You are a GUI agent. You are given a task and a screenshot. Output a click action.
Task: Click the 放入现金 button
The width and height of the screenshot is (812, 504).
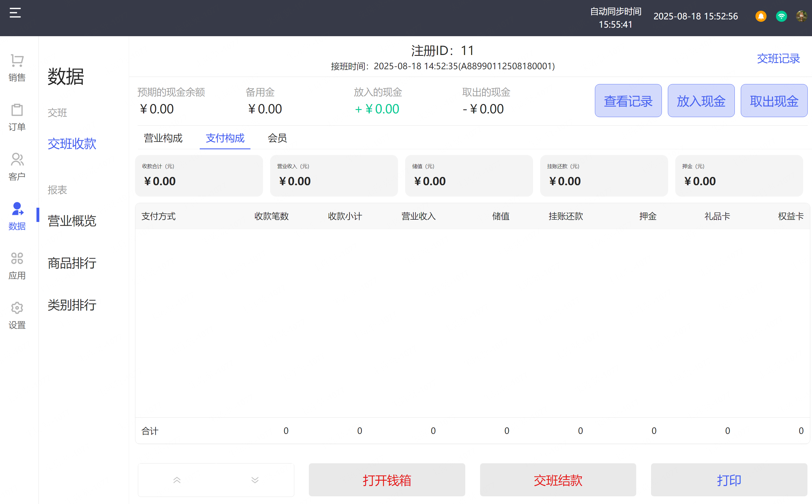pyautogui.click(x=701, y=101)
